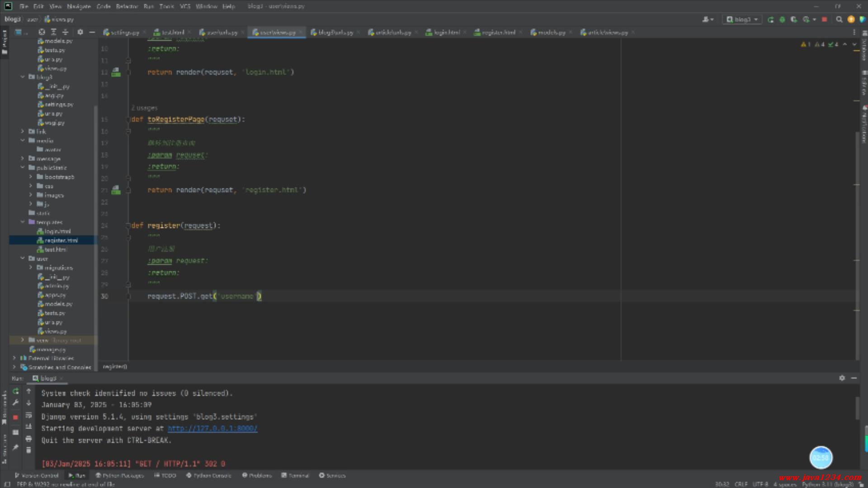Expand the migrations folder
Screen dimensions: 868x488
coord(31,267)
